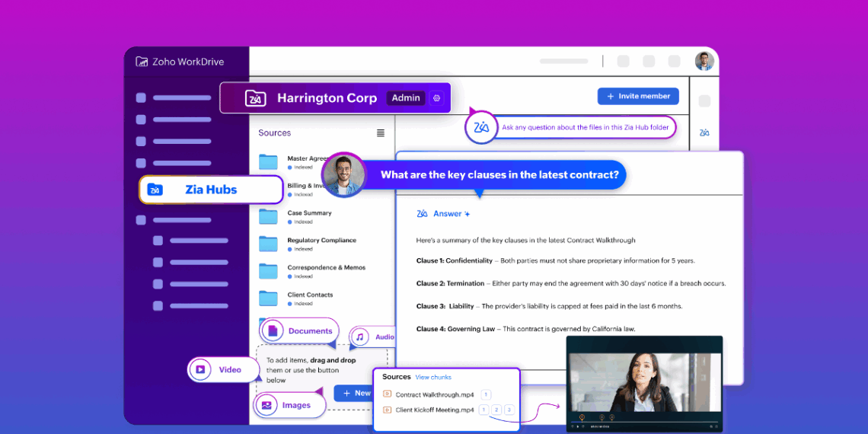Open chunk 2 of Client Kickoff Meeting.mp4
Viewport: 868px width, 434px height.
(496, 410)
